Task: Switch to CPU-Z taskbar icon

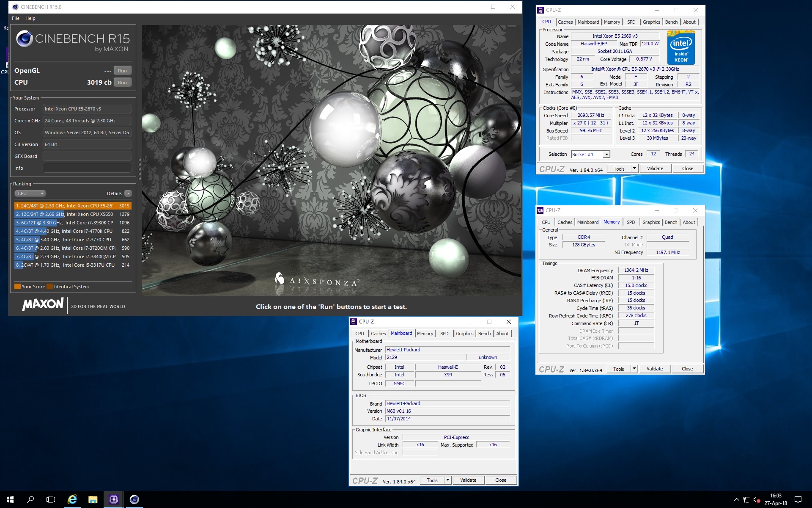Action: tap(113, 500)
